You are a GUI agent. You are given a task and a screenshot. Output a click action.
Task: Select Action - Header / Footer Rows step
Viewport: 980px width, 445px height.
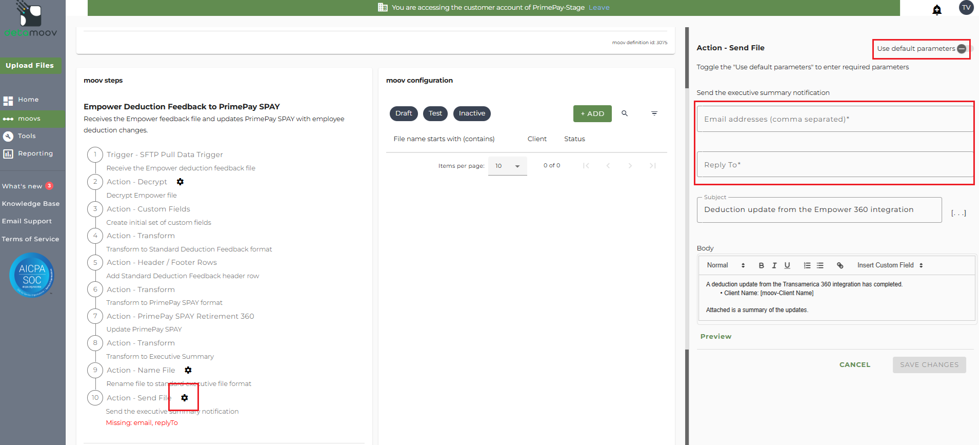(x=162, y=262)
